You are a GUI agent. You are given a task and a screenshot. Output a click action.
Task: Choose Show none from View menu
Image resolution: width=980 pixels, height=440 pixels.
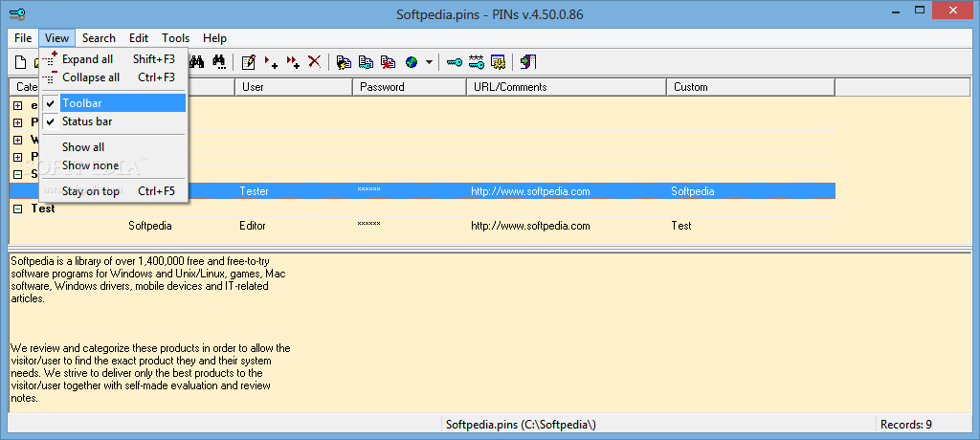pos(115,165)
